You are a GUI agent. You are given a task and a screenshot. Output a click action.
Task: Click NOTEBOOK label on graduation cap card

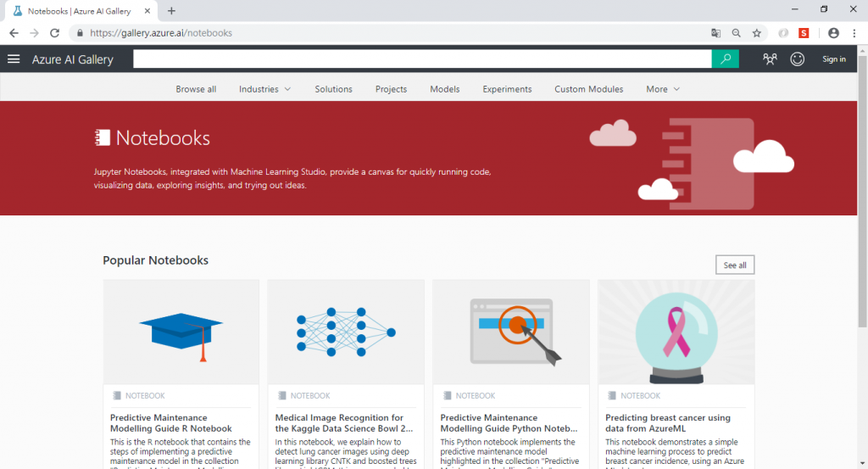pos(145,396)
